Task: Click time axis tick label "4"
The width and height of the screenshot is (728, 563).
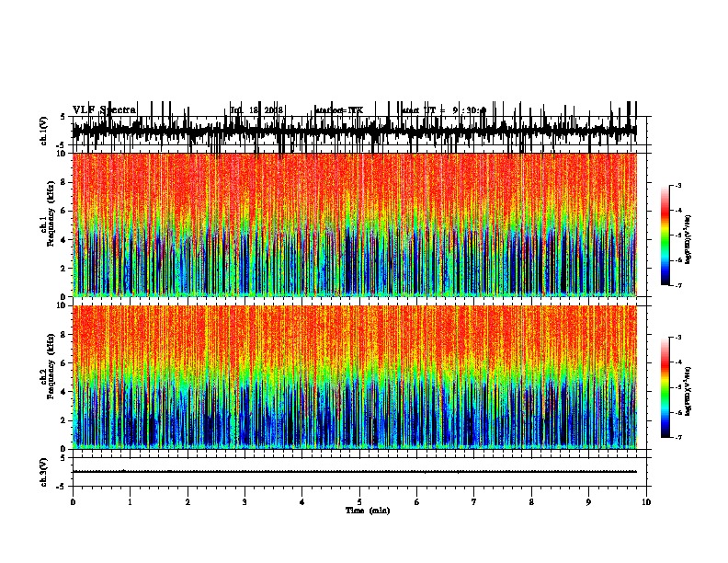Action: (x=302, y=502)
